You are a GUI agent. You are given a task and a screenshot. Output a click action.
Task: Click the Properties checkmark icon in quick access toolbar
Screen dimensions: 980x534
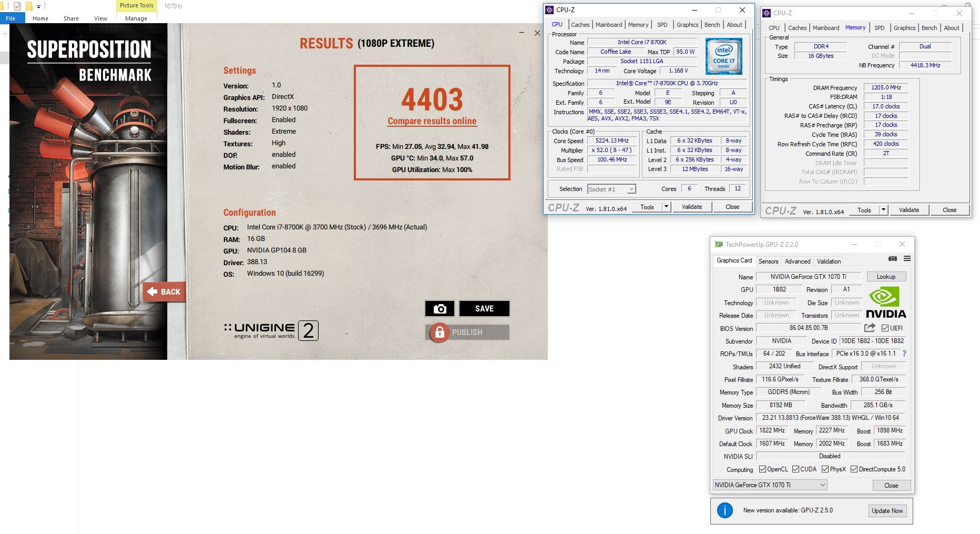click(x=17, y=6)
